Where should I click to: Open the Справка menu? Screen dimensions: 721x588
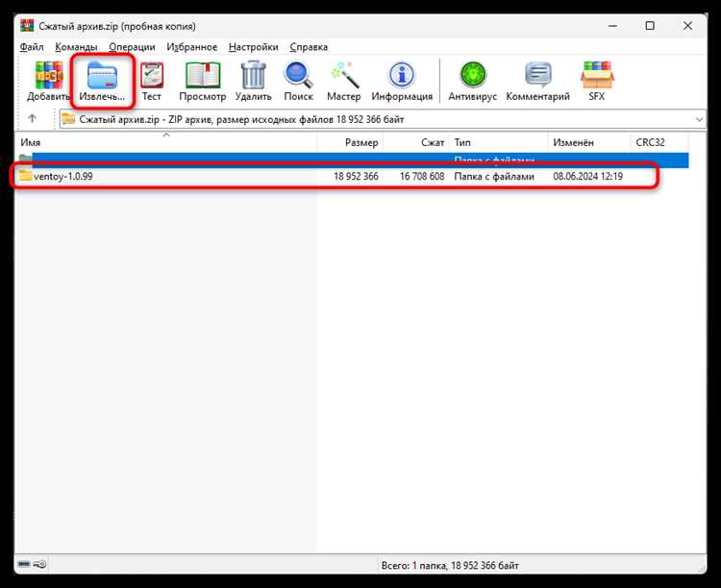(x=309, y=47)
